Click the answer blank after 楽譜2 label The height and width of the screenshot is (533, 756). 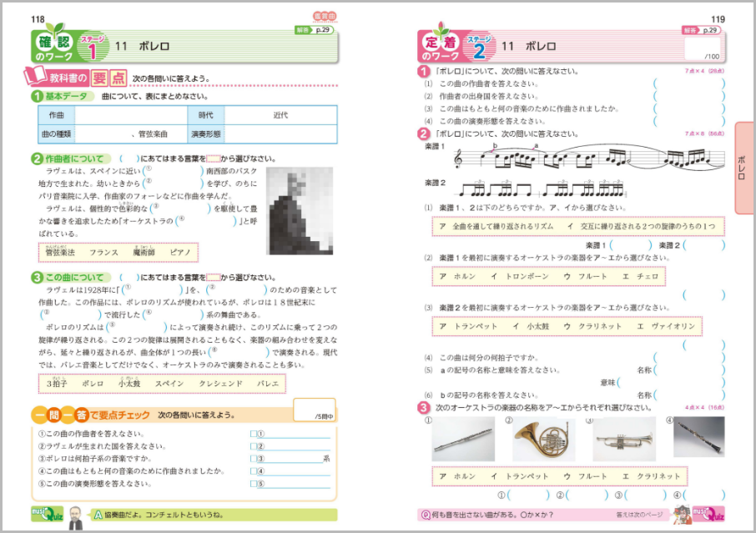(704, 245)
